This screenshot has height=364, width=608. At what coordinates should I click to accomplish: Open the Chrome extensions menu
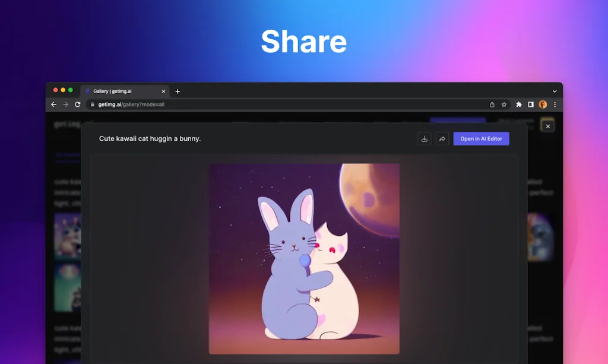[x=519, y=105]
